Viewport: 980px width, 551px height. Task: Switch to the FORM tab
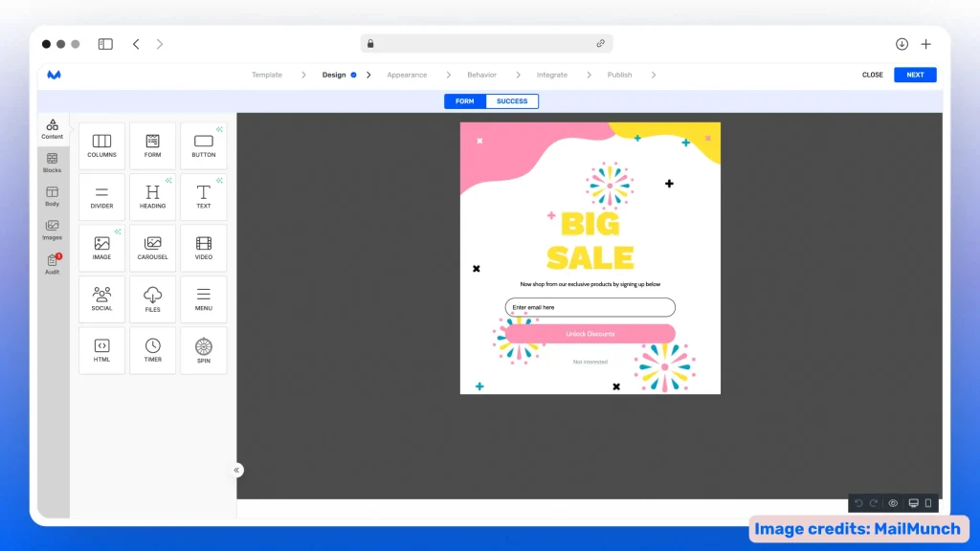(464, 100)
